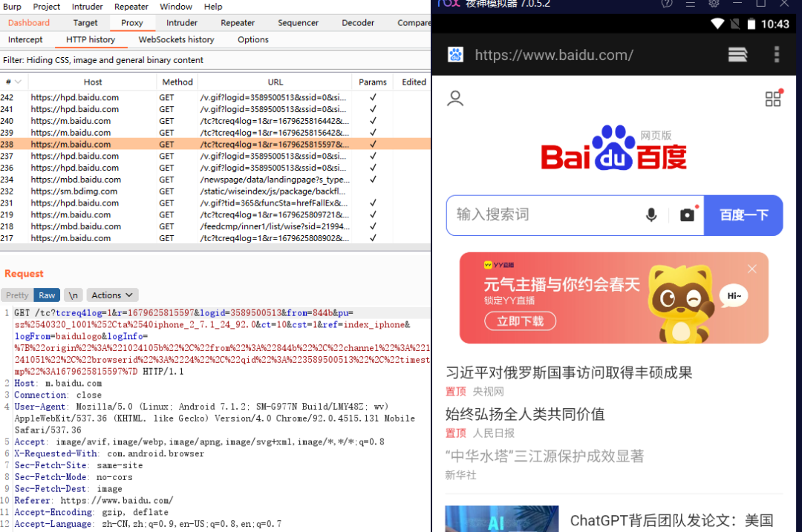Open headline 习近平对俄罗斯国事访问取得丰硕成果
802x532 pixels.
point(569,372)
